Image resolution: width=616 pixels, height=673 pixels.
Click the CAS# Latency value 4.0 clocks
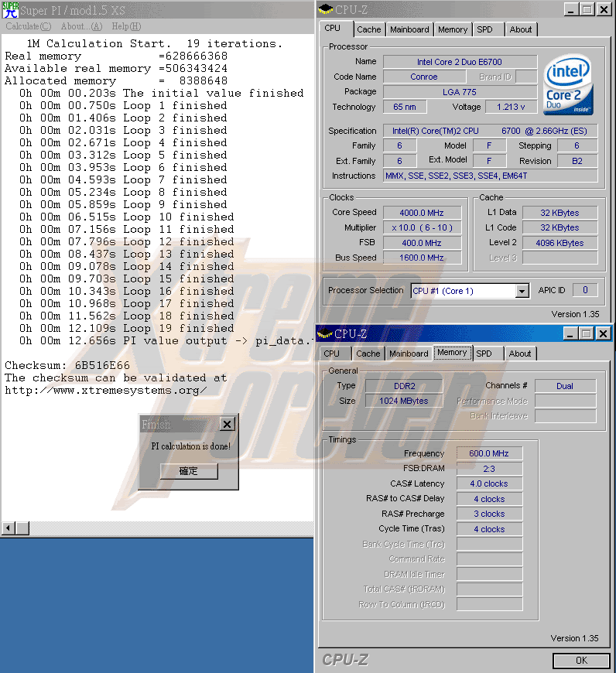pyautogui.click(x=489, y=483)
